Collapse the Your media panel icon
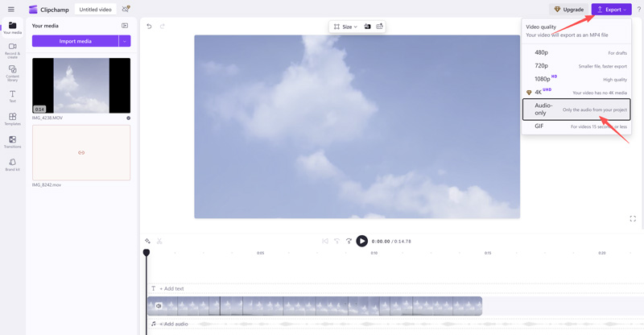The image size is (644, 335). [x=125, y=26]
